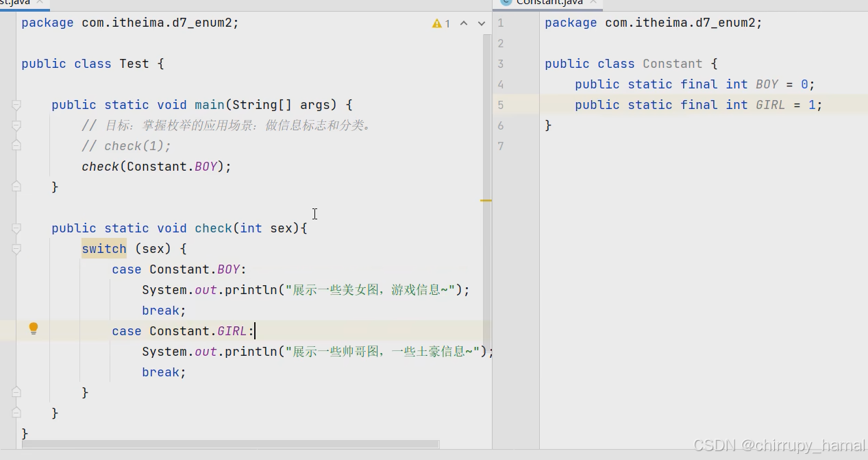Viewport: 868px width, 460px height.
Task: Click the warning triangle inspection indicator
Action: [437, 23]
